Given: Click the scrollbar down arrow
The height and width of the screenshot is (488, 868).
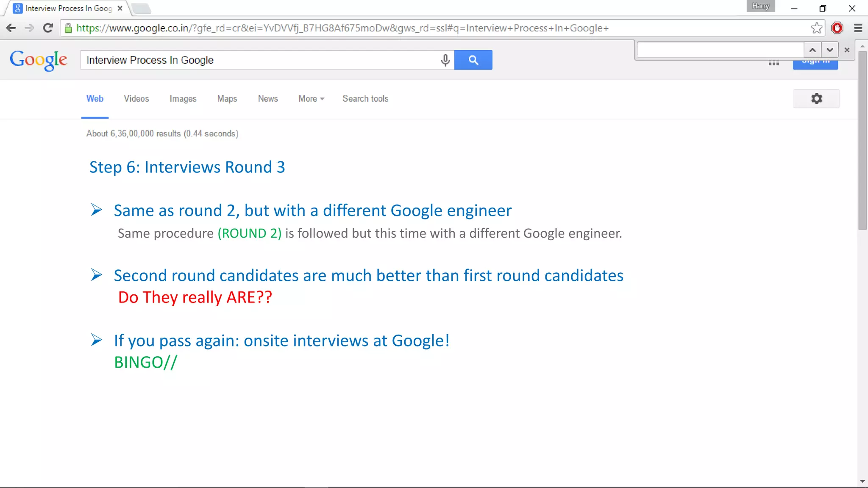Looking at the screenshot, I should pos(862,482).
